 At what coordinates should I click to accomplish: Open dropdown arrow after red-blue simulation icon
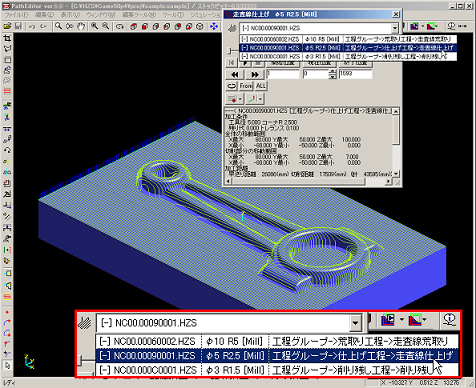[422, 26]
